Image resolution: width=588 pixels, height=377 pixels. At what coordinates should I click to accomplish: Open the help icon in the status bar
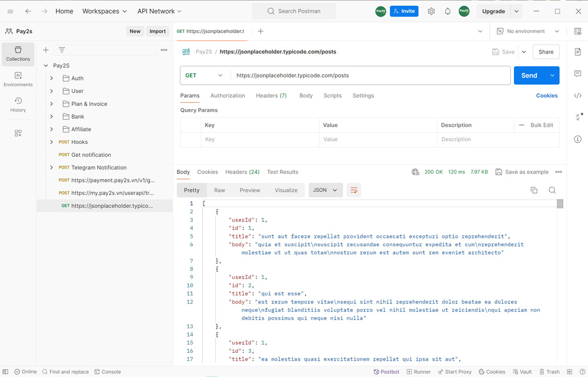click(582, 372)
